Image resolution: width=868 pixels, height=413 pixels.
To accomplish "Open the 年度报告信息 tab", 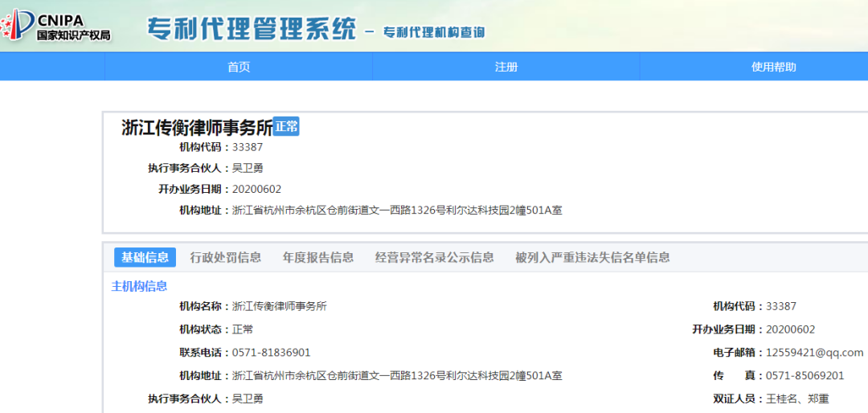I will pyautogui.click(x=317, y=257).
